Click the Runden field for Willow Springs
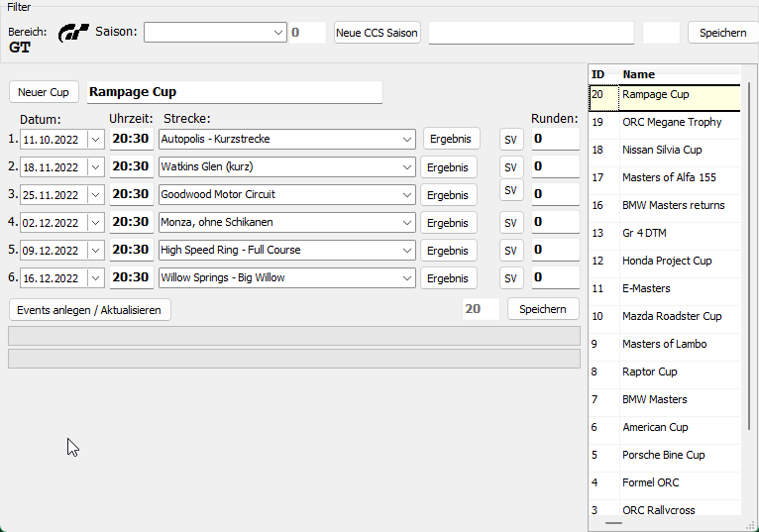 pos(555,278)
